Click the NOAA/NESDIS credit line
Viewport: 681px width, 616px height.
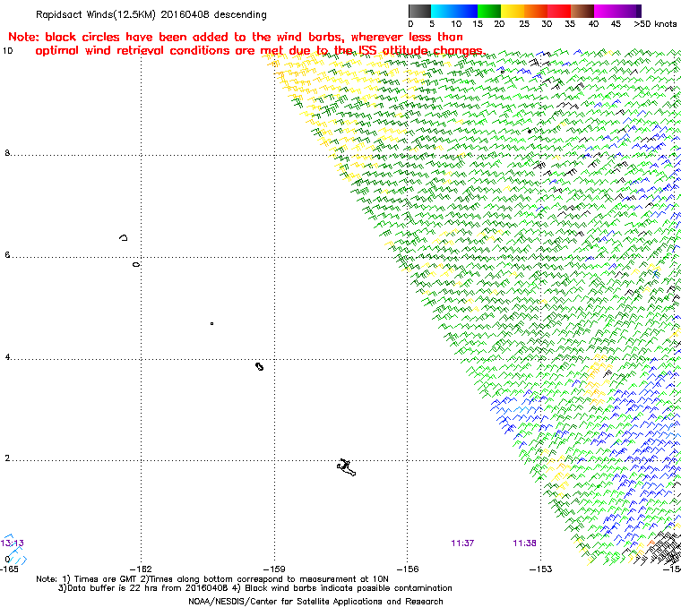tap(315, 602)
